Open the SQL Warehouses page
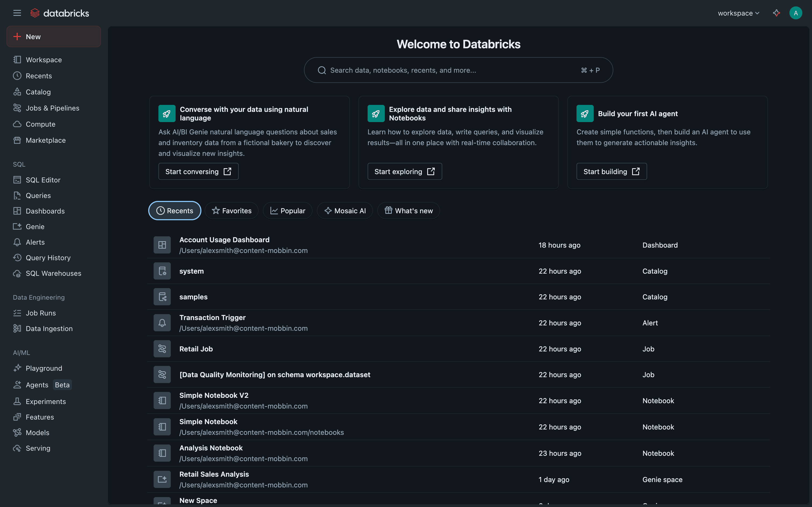This screenshot has height=507, width=812. pyautogui.click(x=53, y=273)
